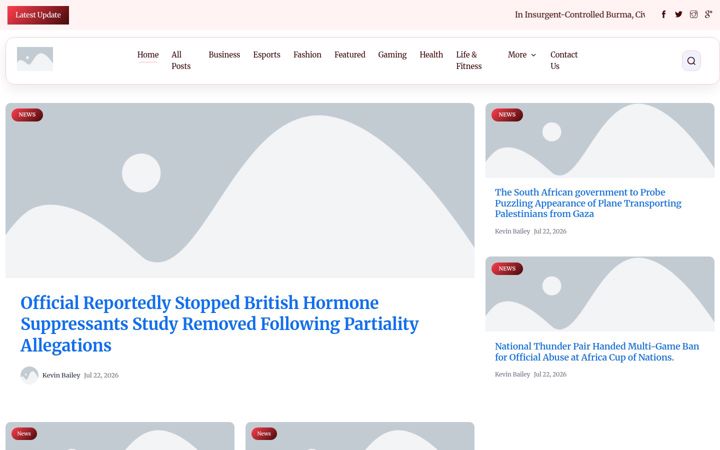This screenshot has width=720, height=450.
Task: Open the British Hormone Suppressants Study article
Action: click(x=219, y=324)
